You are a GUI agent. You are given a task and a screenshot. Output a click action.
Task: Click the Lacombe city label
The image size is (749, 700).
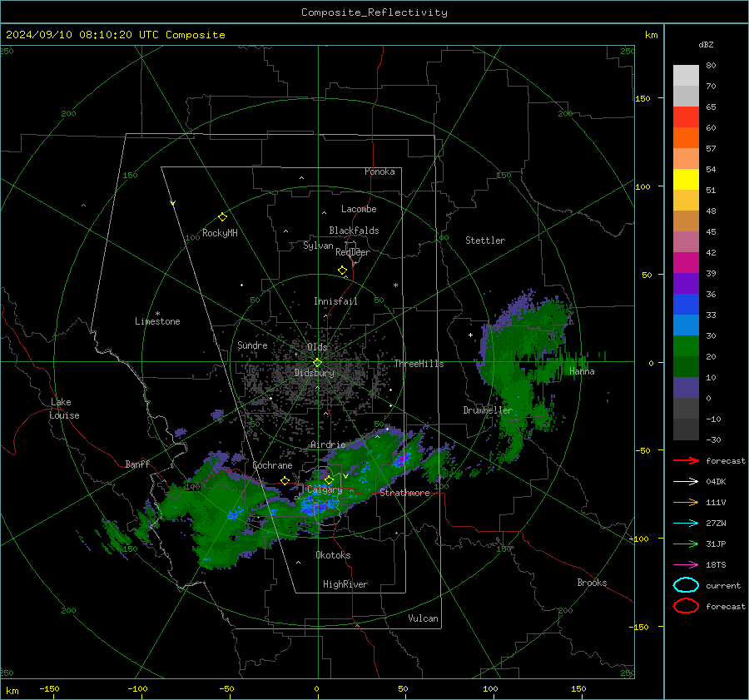tap(359, 209)
